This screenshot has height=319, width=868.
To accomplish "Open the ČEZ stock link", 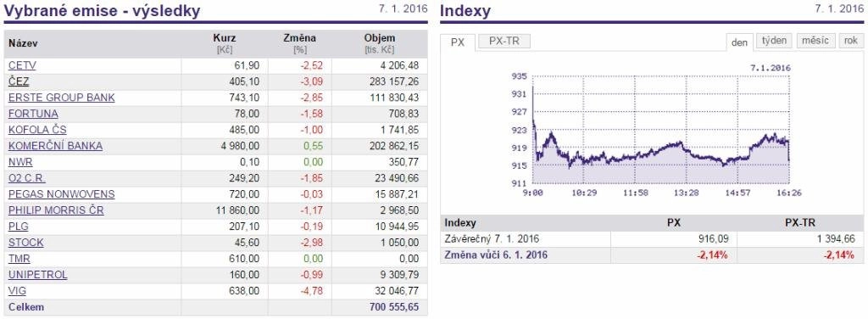I will [19, 81].
